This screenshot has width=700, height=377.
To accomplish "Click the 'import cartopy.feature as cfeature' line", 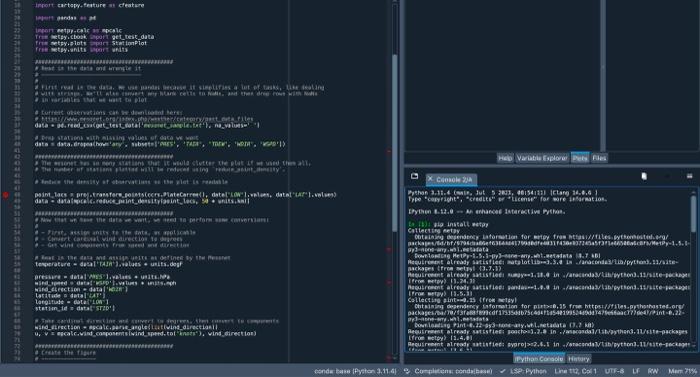I will click(90, 5).
